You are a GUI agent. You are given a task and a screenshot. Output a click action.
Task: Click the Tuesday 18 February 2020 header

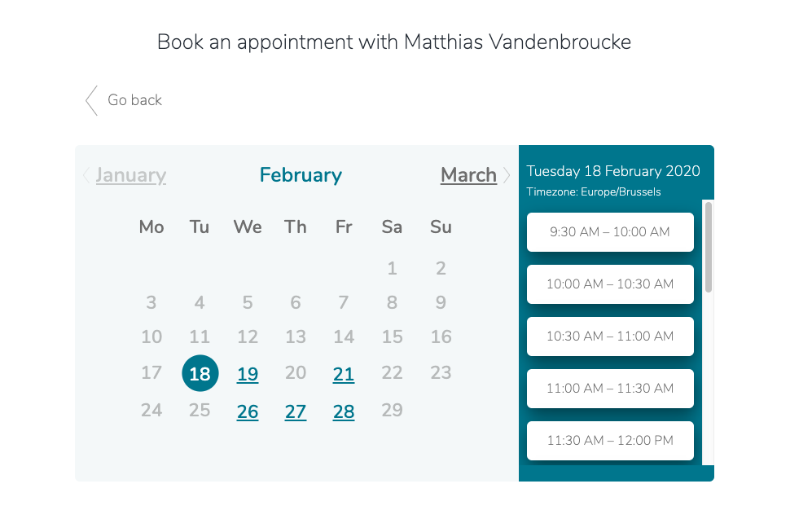[x=613, y=171]
